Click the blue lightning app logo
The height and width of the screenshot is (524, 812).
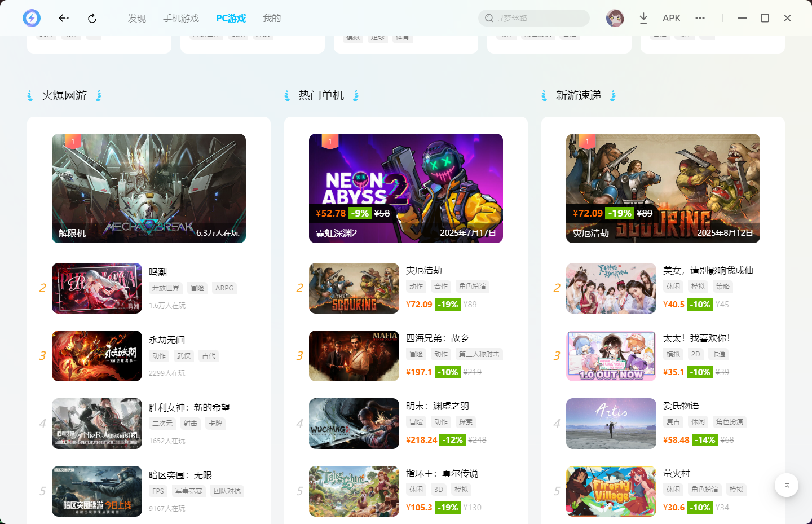click(x=32, y=18)
